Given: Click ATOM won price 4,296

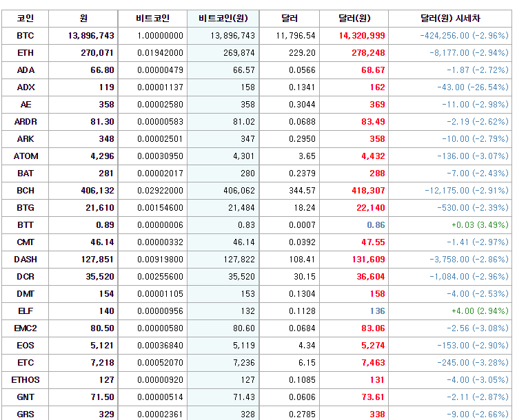Looking at the screenshot, I should point(102,156).
